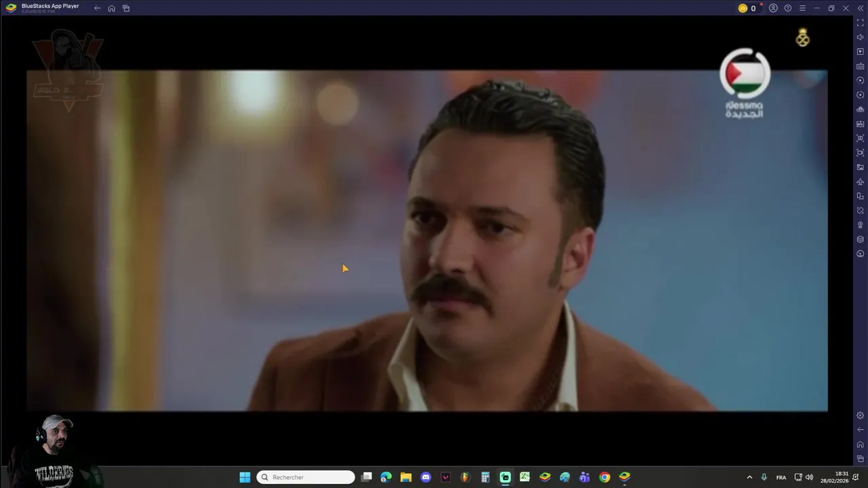Click the Nessma channel logo on the video
This screenshot has height=488, width=868.
pos(745,83)
